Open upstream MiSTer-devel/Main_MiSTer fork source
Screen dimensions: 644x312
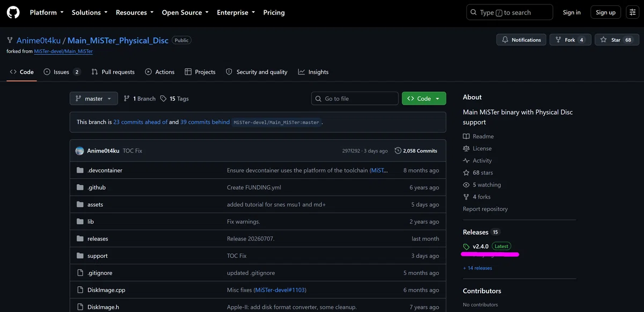[63, 52]
